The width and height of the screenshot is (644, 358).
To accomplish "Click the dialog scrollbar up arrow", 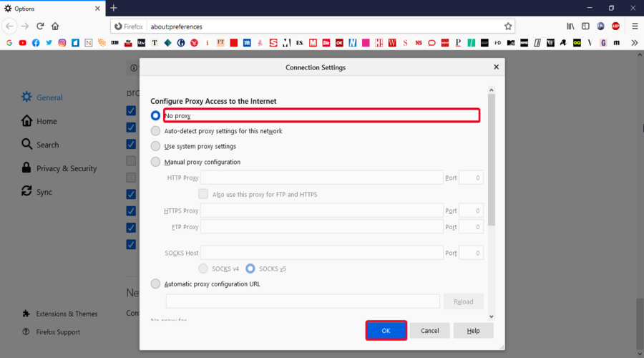I will (x=491, y=90).
